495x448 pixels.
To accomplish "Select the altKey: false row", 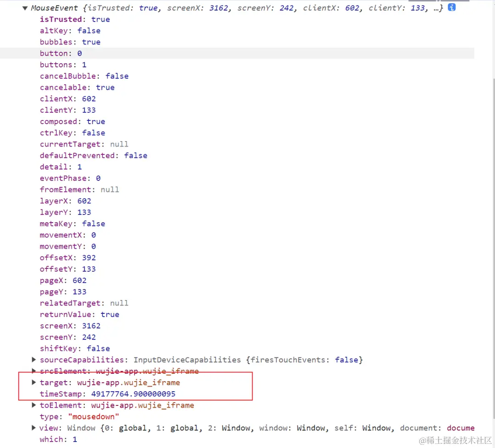I will (x=70, y=31).
